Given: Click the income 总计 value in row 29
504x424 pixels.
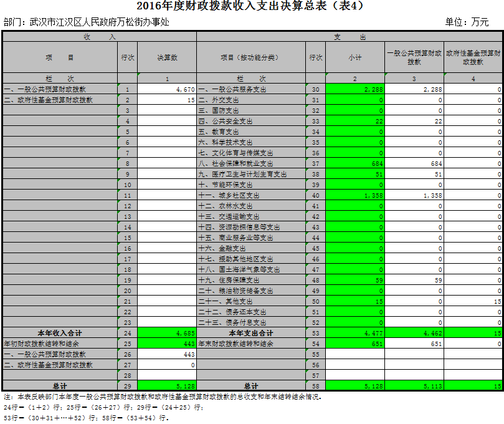Looking at the screenshot, I should [x=167, y=387].
